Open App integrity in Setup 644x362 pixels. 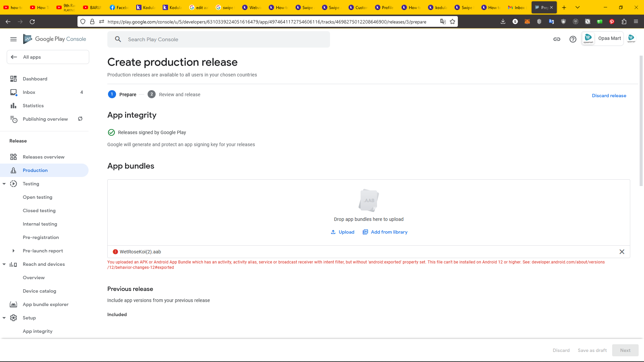38,331
